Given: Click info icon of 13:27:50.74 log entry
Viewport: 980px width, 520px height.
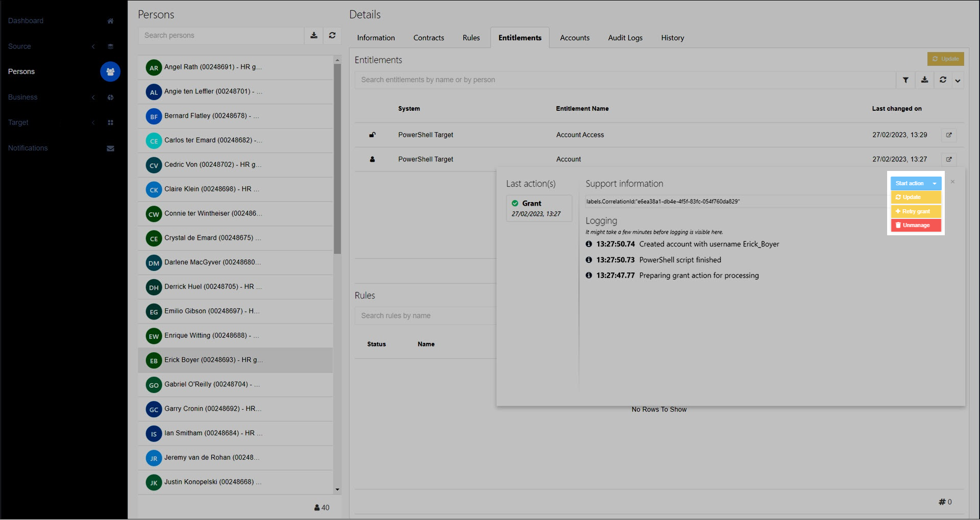Looking at the screenshot, I should click(x=589, y=244).
